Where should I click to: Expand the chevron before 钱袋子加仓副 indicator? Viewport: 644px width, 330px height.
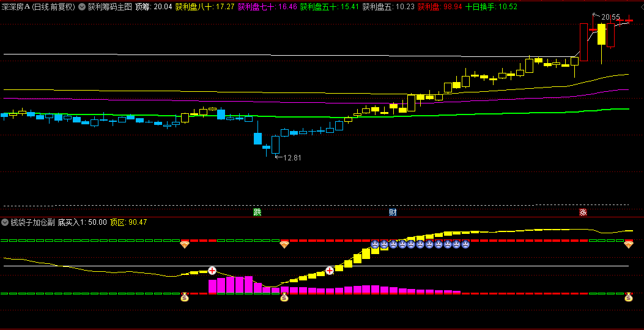[x=5, y=222]
